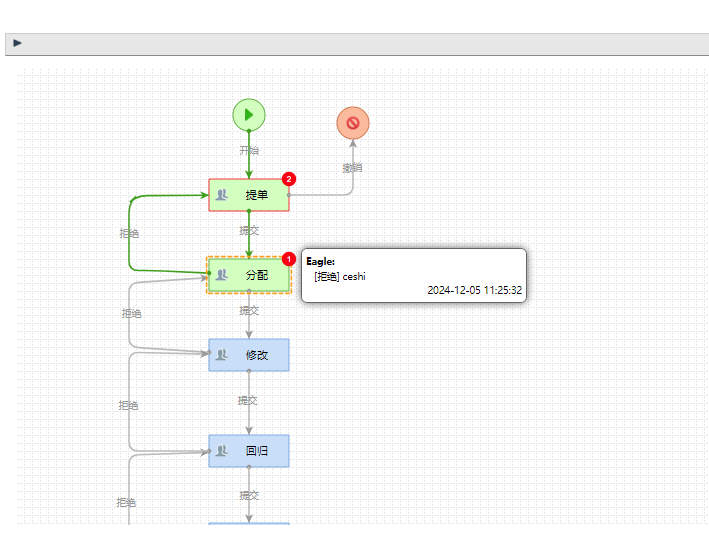The image size is (709, 553).
Task: Click 拒绝 label on green return line
Action: (x=129, y=233)
